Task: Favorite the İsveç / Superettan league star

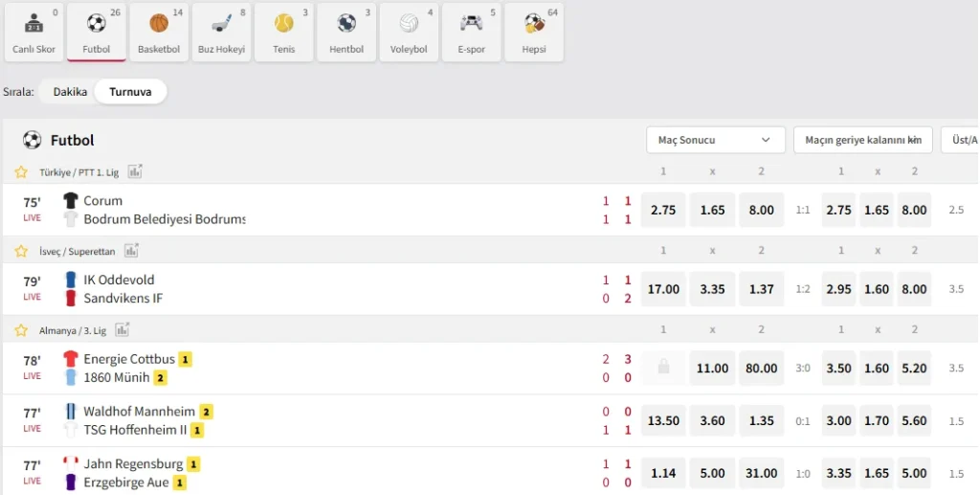Action: (x=21, y=251)
